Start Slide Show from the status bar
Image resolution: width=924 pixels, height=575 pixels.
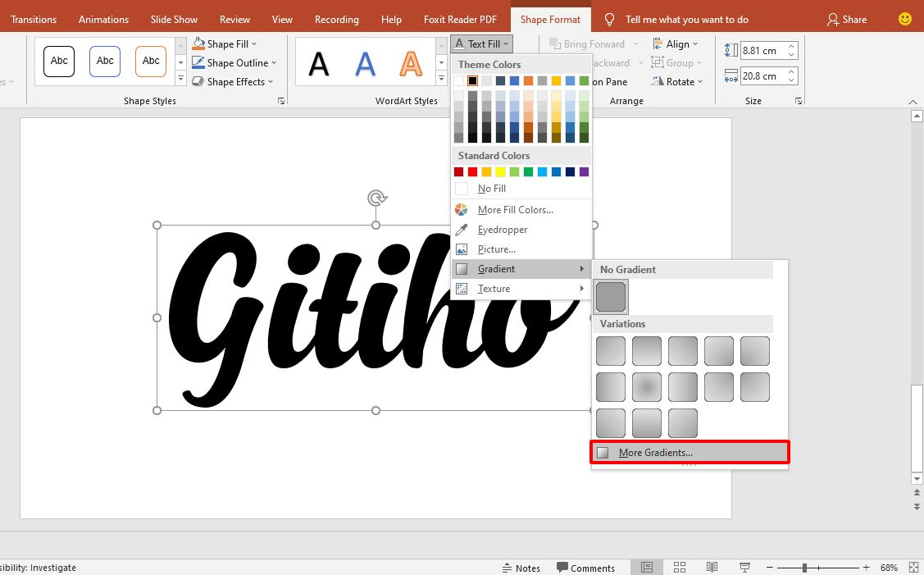coord(744,567)
